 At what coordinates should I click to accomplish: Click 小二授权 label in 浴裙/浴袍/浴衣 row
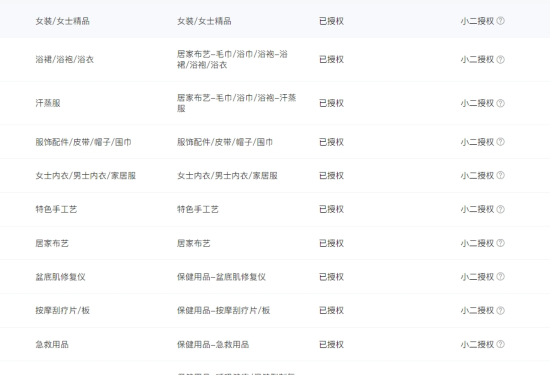477,59
